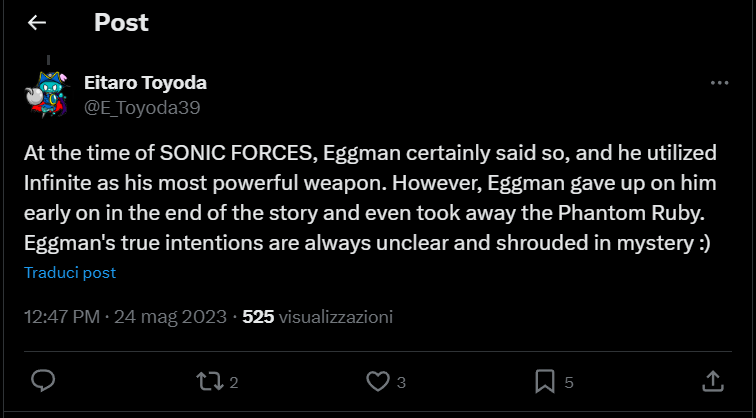Image resolution: width=756 pixels, height=418 pixels.
Task: Repost this post with the retweet icon
Action: coord(209,380)
